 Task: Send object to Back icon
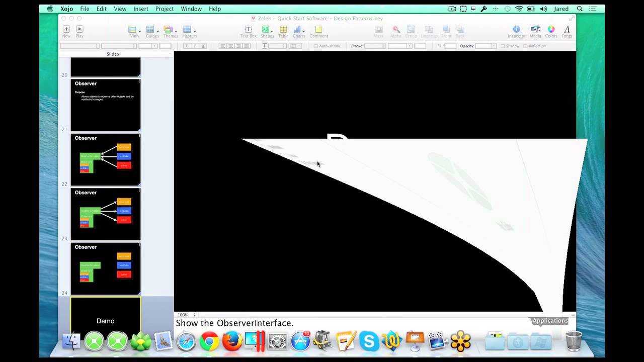[460, 29]
